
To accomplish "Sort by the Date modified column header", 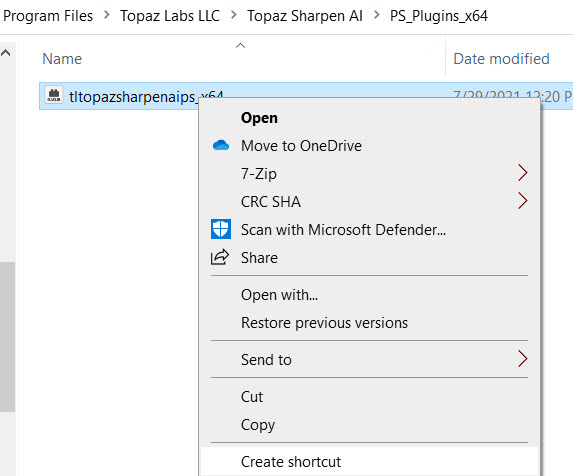I will pyautogui.click(x=501, y=59).
